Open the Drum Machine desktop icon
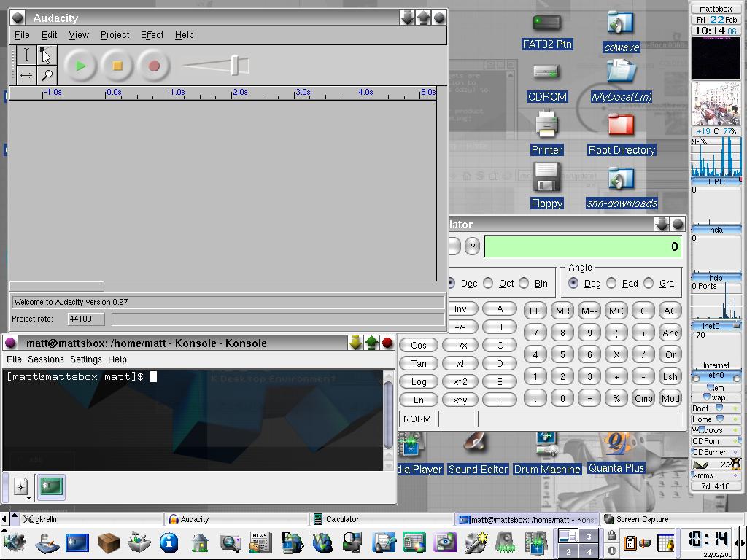The image size is (747, 560). pos(547,454)
